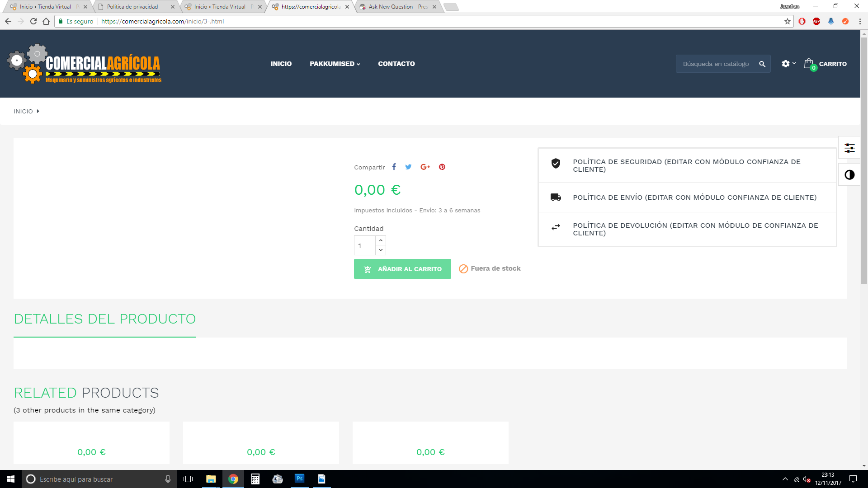Open the shopping cart bag icon
868x488 pixels.
[809, 64]
